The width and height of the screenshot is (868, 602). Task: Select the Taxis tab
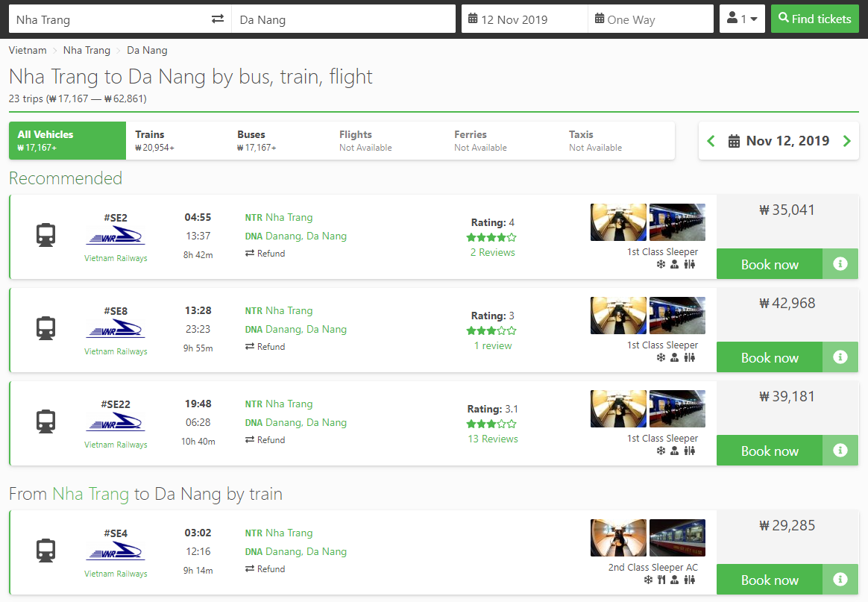pyautogui.click(x=617, y=141)
